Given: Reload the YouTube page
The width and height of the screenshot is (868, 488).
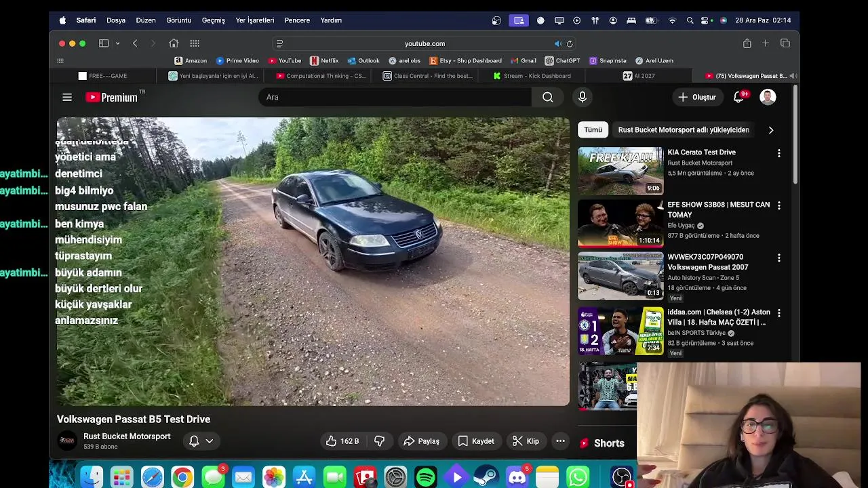Looking at the screenshot, I should [570, 43].
